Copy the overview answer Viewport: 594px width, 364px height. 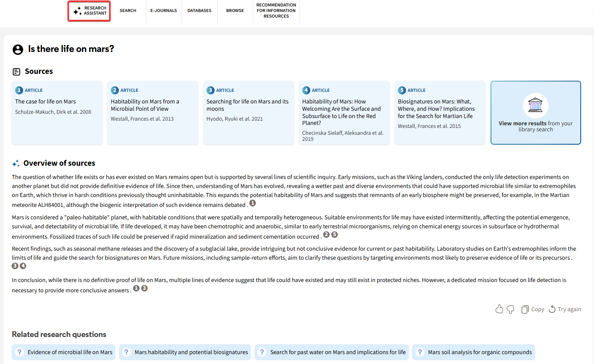click(x=533, y=309)
